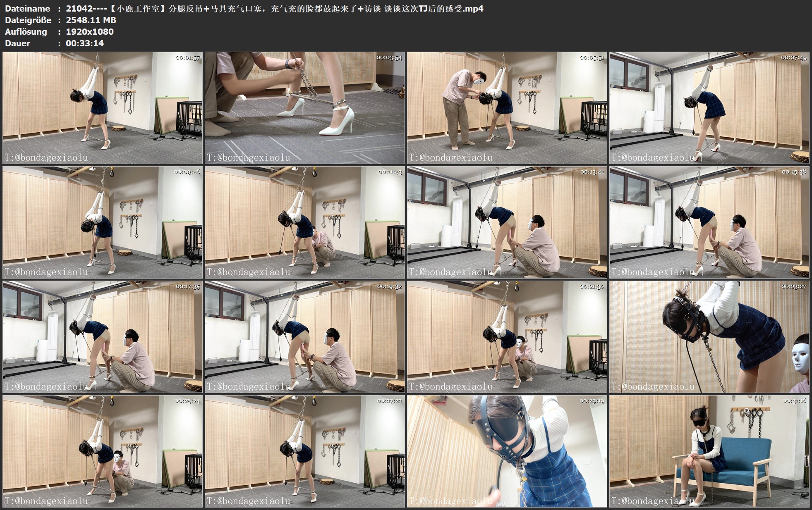Select the thumbnail marked 00:05:51
This screenshot has width=812, height=510.
507,108
